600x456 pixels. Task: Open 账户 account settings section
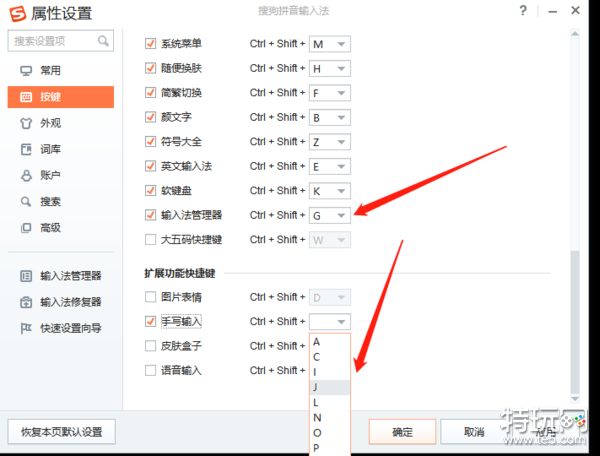point(27,175)
